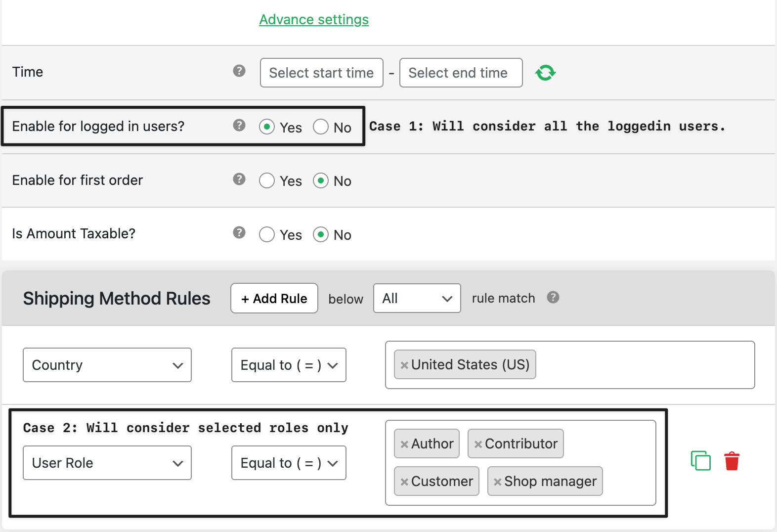
Task: Open the Advance settings link
Action: [314, 19]
